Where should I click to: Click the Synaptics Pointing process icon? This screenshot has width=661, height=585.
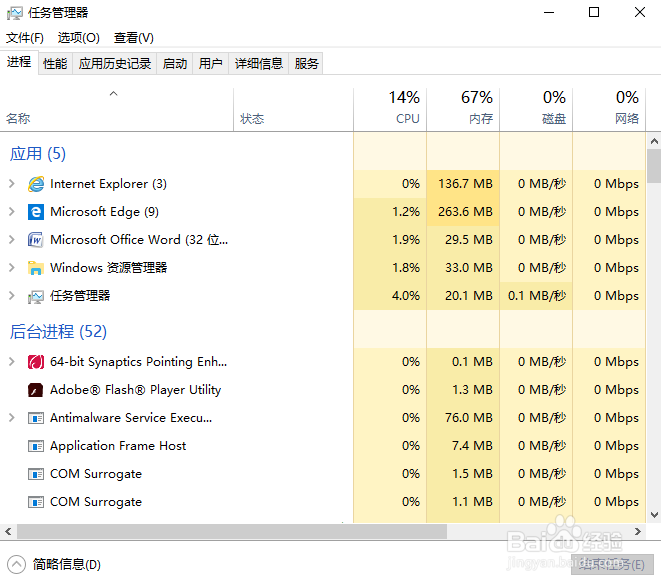36,362
